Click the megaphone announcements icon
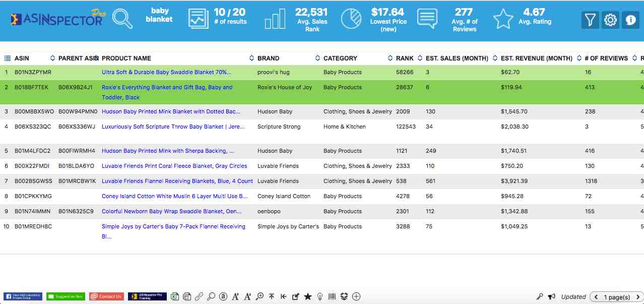The width and height of the screenshot is (644, 304). (552, 296)
